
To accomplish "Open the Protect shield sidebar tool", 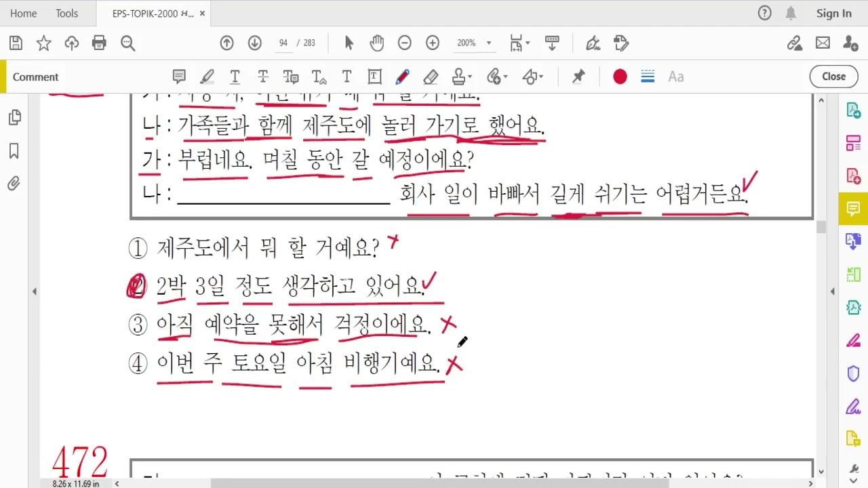I will click(x=853, y=373).
